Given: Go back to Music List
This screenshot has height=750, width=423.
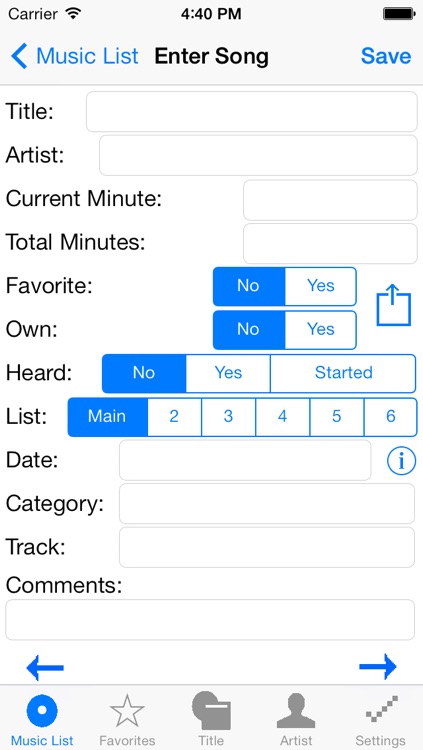Looking at the screenshot, I should (75, 56).
